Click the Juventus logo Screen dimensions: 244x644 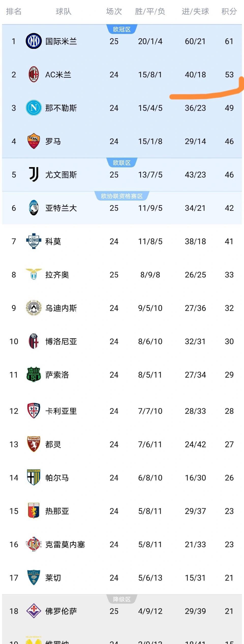click(34, 174)
